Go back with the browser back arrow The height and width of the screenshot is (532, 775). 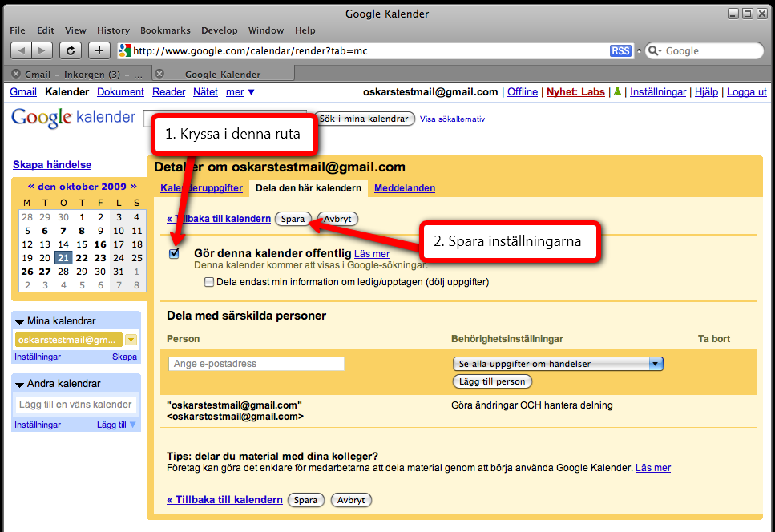coord(21,50)
